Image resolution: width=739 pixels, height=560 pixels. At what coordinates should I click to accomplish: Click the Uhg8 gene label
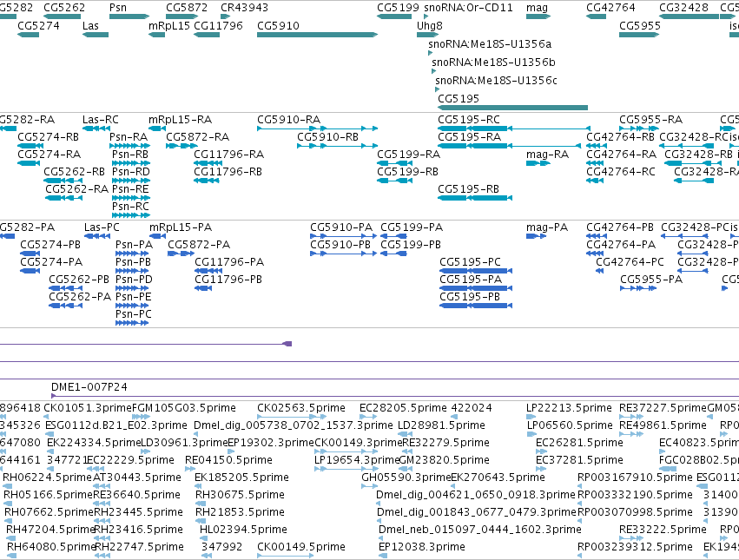[x=430, y=25]
